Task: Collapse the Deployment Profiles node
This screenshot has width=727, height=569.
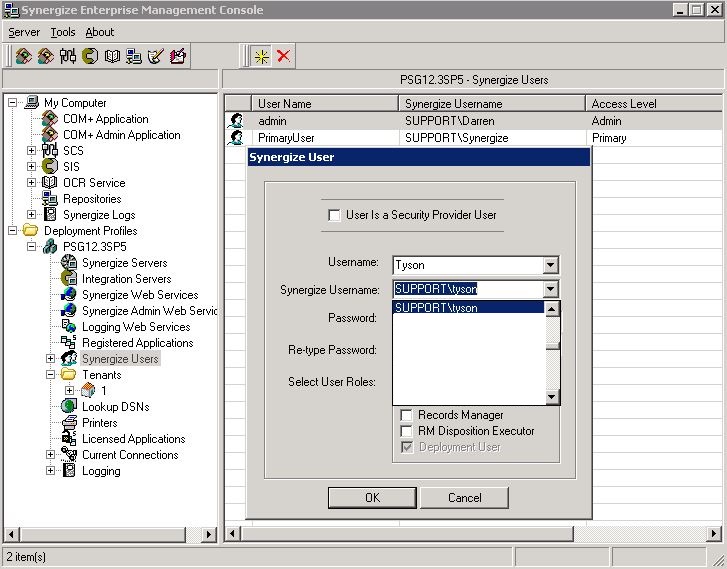Action: pyautogui.click(x=13, y=230)
